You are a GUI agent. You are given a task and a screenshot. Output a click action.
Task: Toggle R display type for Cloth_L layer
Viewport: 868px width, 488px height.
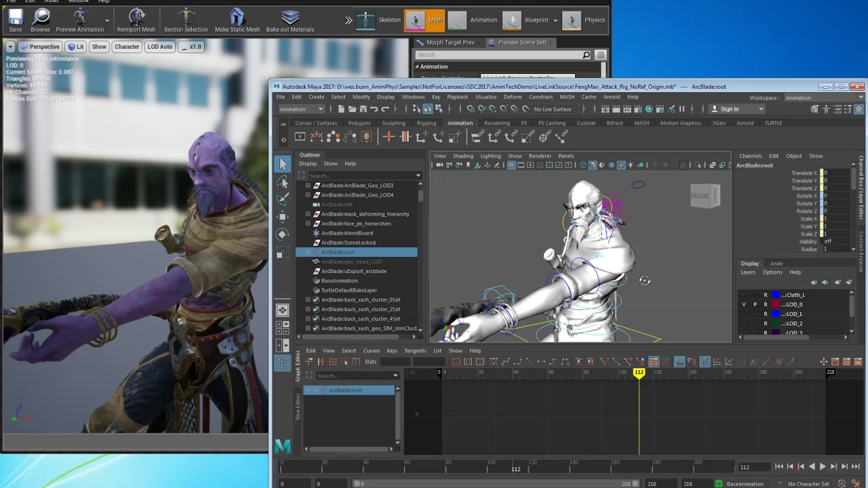[766, 295]
